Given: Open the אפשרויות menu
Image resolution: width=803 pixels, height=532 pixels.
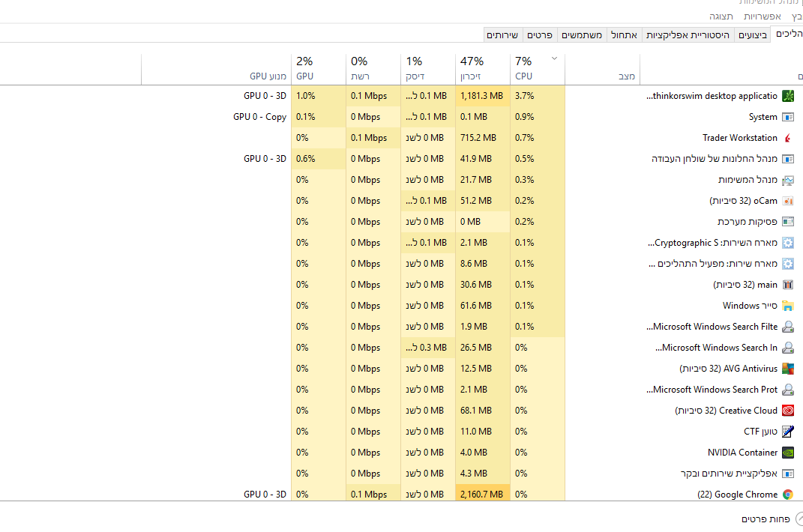Looking at the screenshot, I should click(762, 16).
